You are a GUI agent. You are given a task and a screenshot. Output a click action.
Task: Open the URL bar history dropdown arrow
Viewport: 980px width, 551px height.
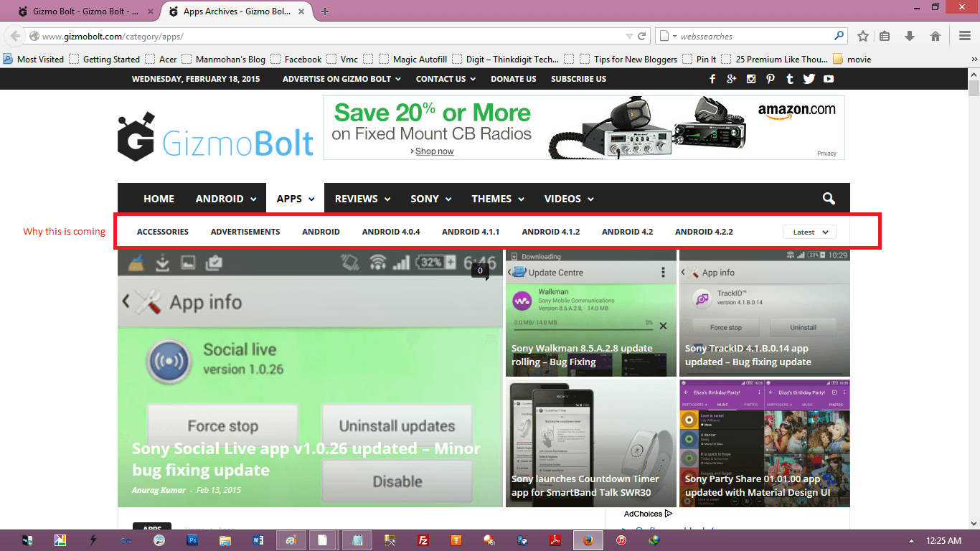tap(629, 36)
